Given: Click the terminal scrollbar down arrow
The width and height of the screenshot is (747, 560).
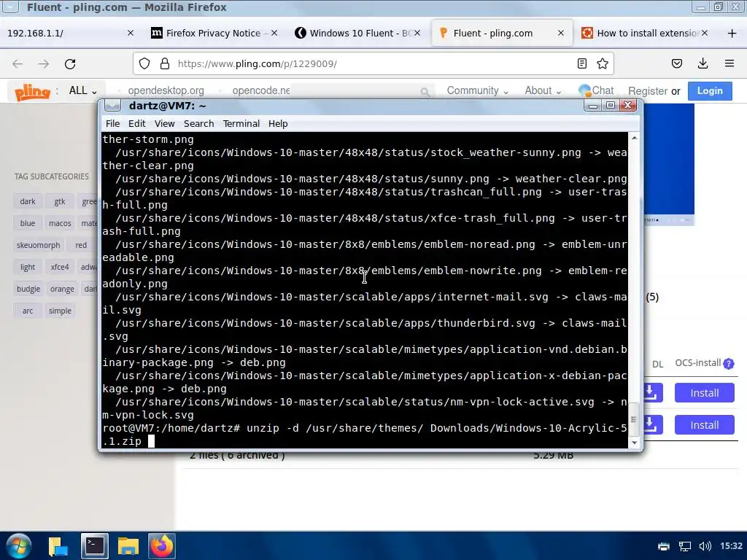Looking at the screenshot, I should click(x=634, y=443).
